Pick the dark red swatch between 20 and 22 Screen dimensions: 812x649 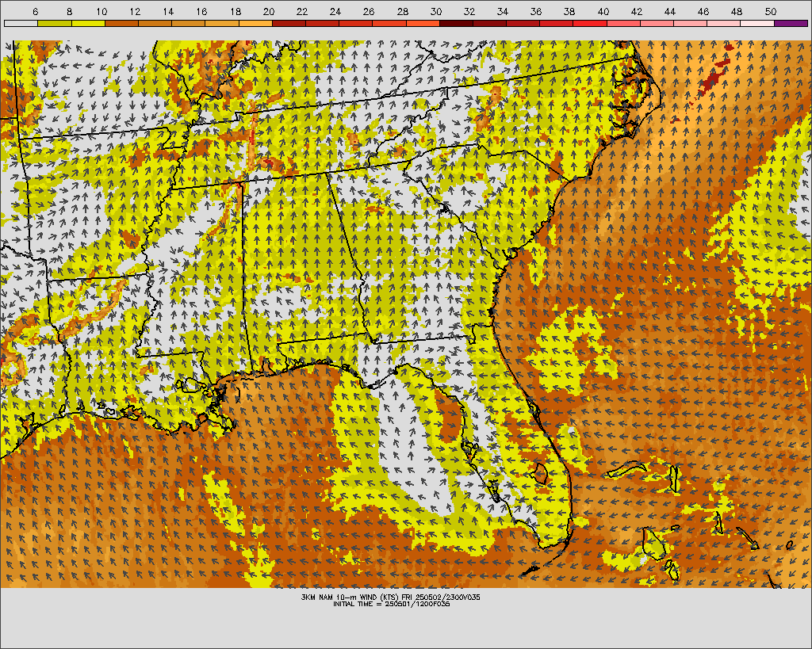click(x=289, y=23)
